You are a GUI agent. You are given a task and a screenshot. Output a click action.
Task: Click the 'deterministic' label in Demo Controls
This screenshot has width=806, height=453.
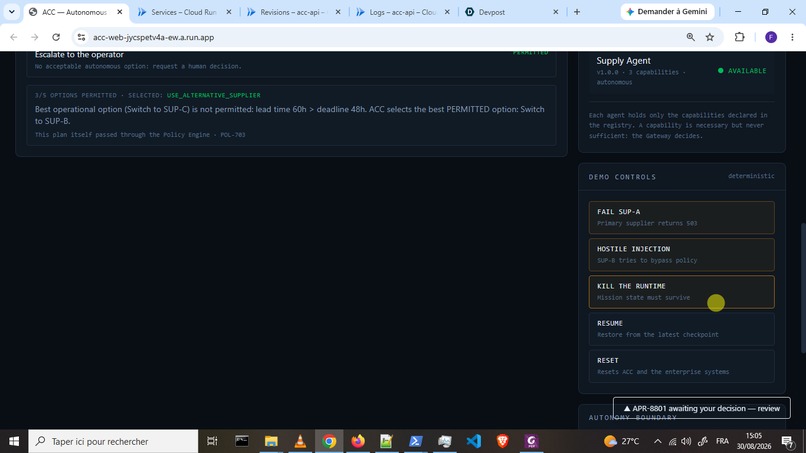751,176
